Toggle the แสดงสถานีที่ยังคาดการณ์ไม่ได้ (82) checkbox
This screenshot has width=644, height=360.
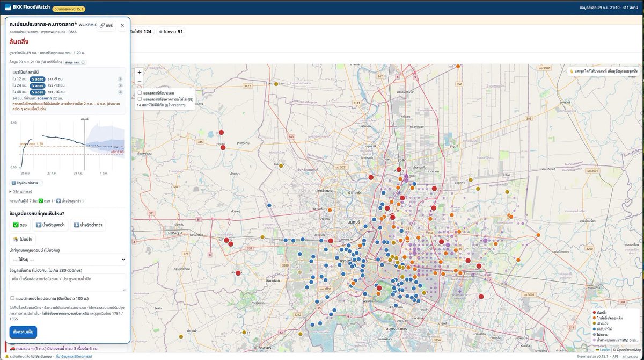140,99
